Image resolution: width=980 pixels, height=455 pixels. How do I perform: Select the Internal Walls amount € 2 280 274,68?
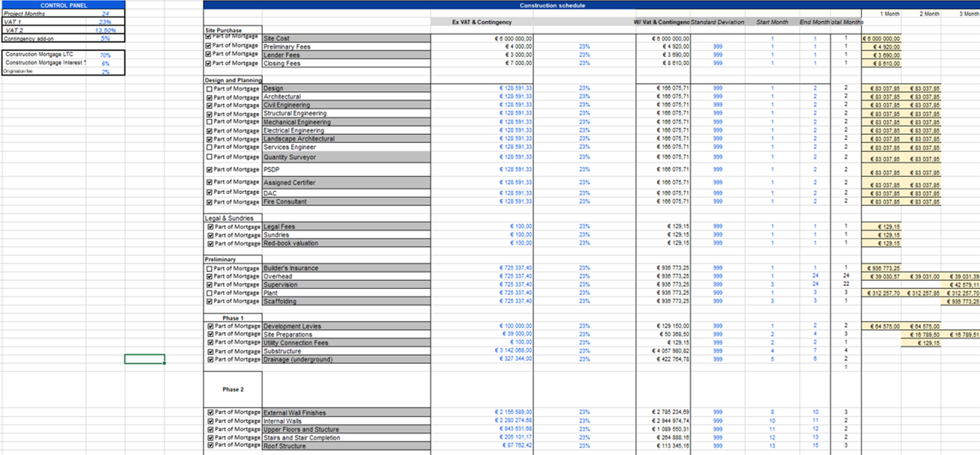click(x=513, y=421)
